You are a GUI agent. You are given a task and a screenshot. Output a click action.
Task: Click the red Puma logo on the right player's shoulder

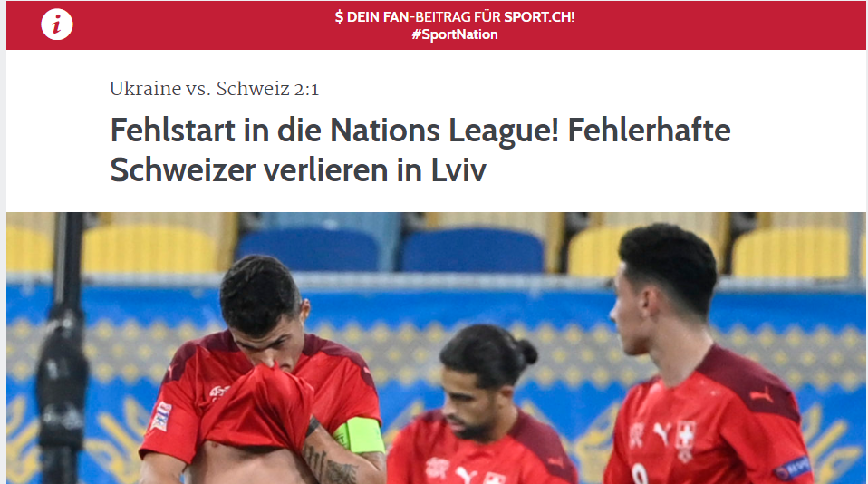(761, 395)
